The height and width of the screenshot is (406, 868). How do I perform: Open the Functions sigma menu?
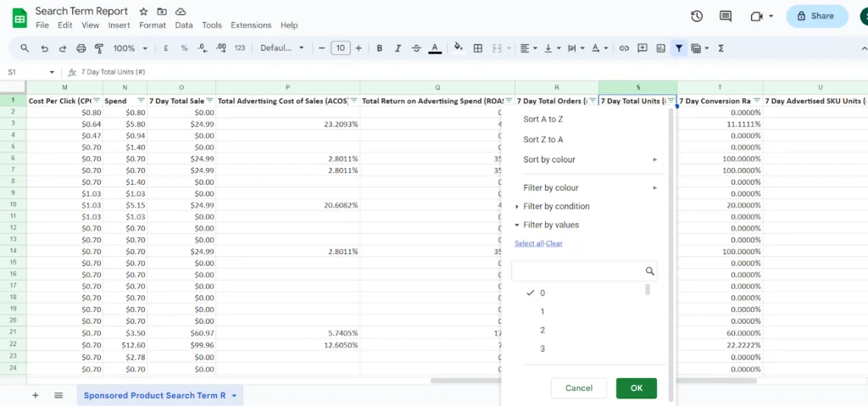pos(721,48)
